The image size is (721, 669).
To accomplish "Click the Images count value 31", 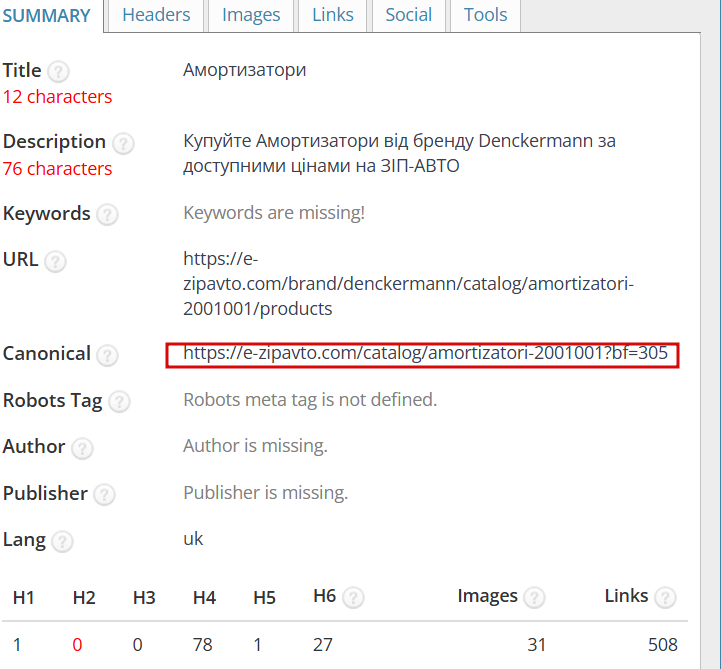I will 537,645.
